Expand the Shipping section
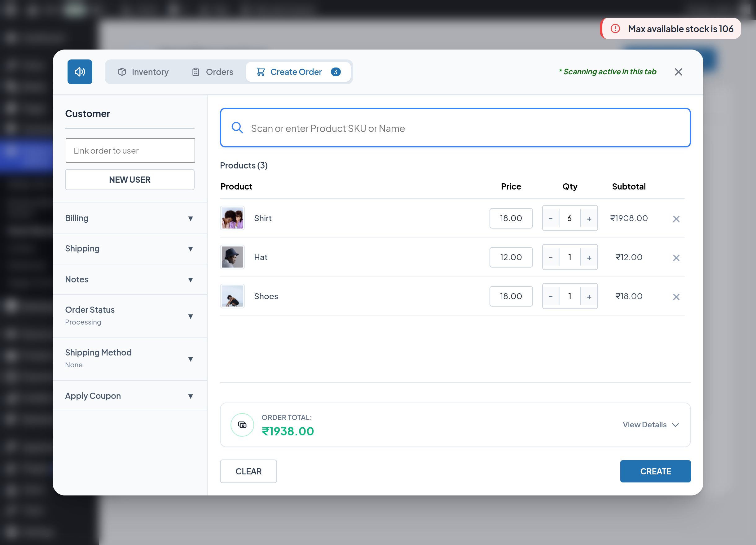Viewport: 756px width, 545px height. 130,249
